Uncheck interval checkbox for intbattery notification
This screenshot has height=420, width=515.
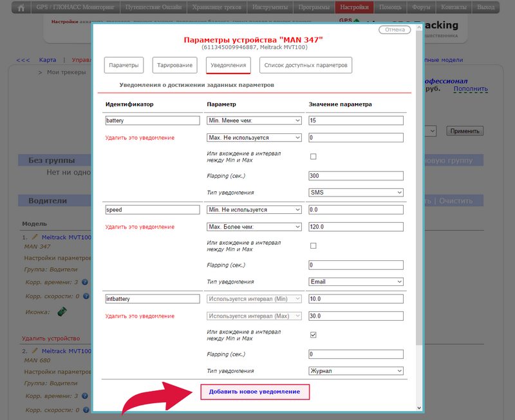click(x=314, y=334)
